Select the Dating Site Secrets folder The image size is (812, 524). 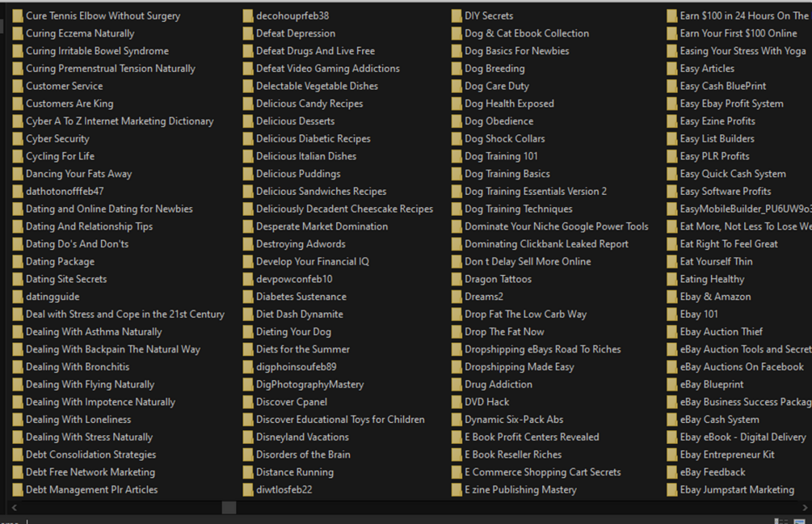coord(66,279)
